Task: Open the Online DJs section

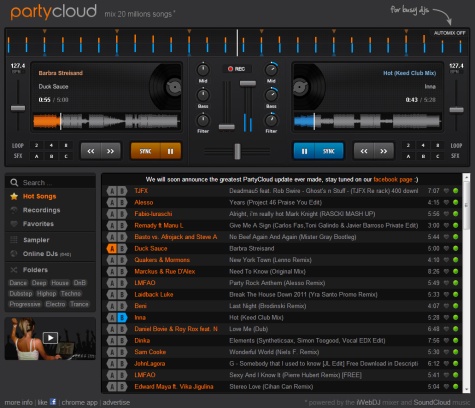Action: pos(40,254)
